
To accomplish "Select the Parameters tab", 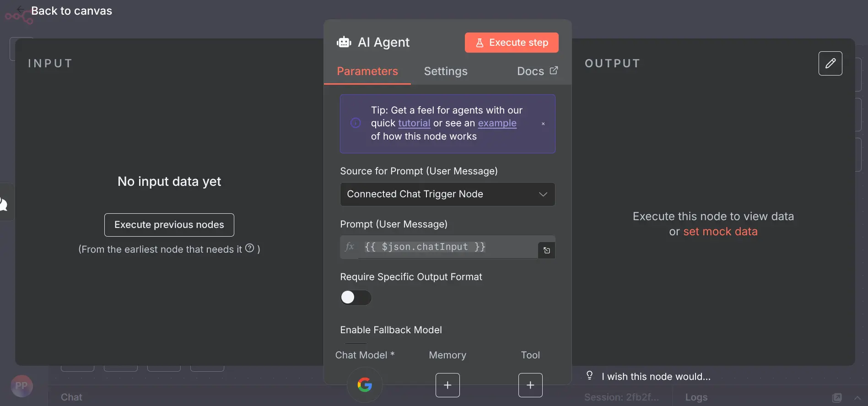I will click(x=367, y=71).
